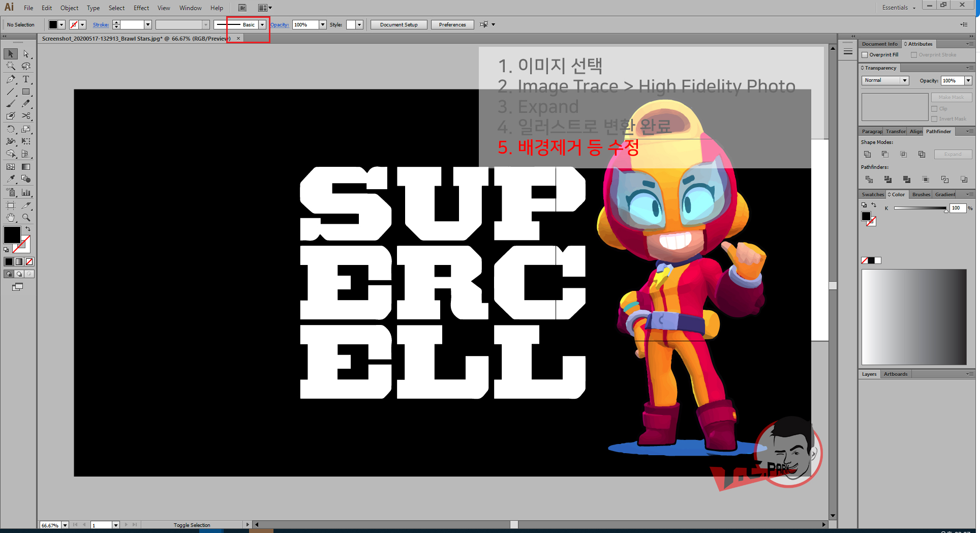Click the Preferences button
The width and height of the screenshot is (980, 533).
(x=452, y=24)
